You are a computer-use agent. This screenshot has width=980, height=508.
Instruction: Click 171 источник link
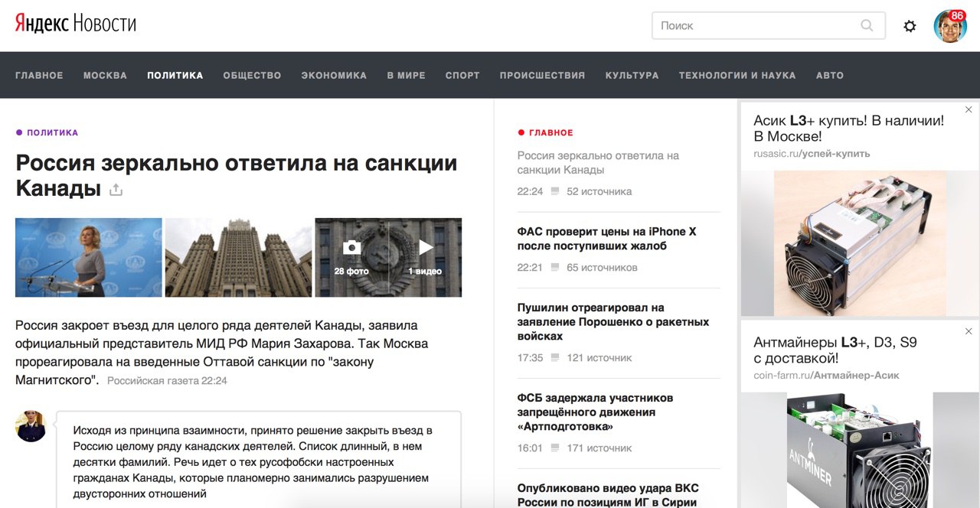(599, 448)
